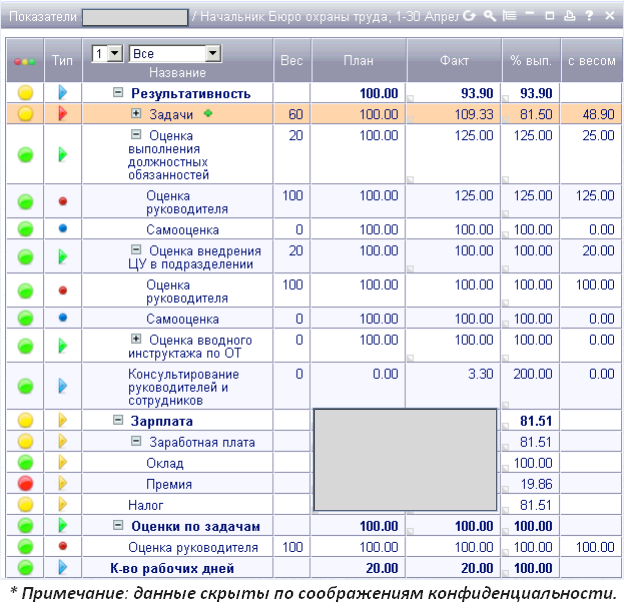This screenshot has width=624, height=612.
Task: Click the yellow arrow in the Премия row
Action: tap(62, 483)
